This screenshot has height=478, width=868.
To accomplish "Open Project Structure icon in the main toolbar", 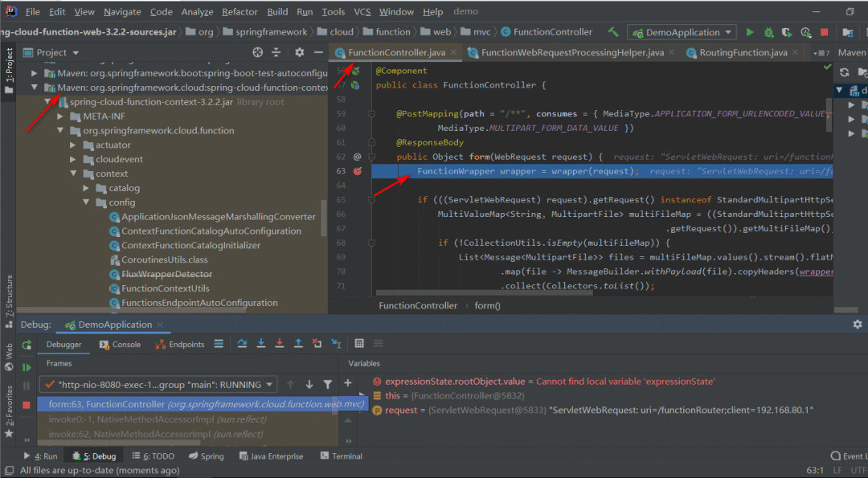I will click(x=847, y=32).
